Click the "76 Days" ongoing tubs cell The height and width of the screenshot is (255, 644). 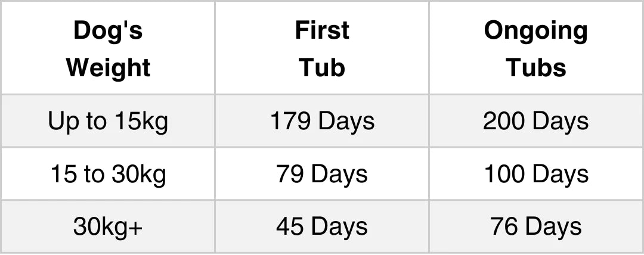(535, 227)
